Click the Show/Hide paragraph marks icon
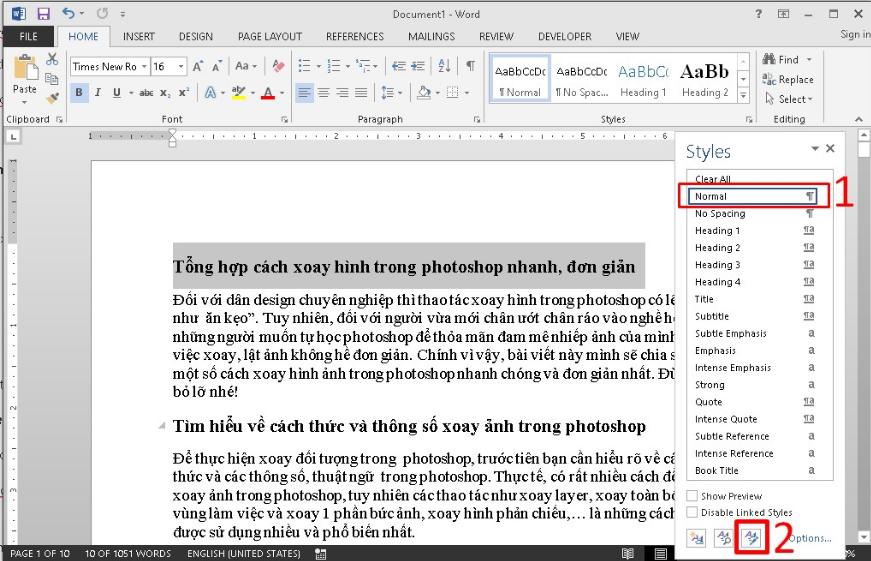Image resolution: width=871 pixels, height=561 pixels. [470, 66]
